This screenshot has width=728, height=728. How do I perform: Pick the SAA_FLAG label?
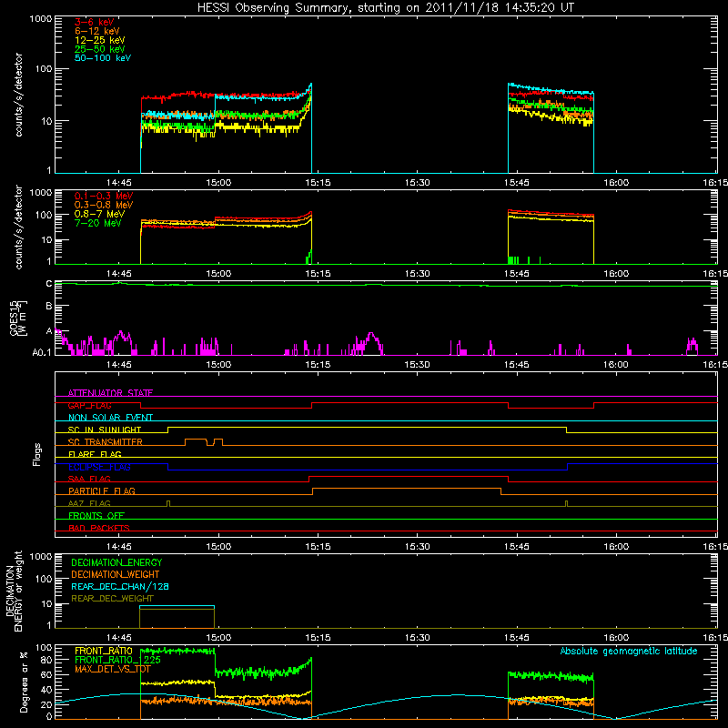click(x=89, y=479)
